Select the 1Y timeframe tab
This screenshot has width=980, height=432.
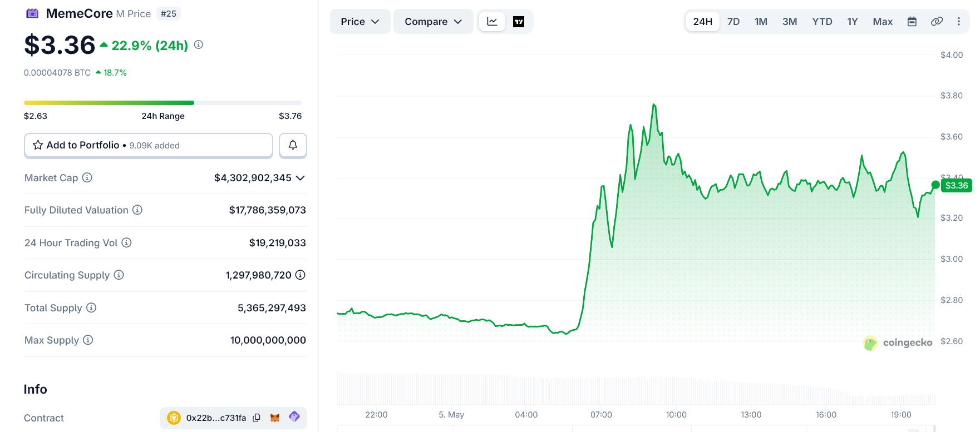pyautogui.click(x=853, y=22)
